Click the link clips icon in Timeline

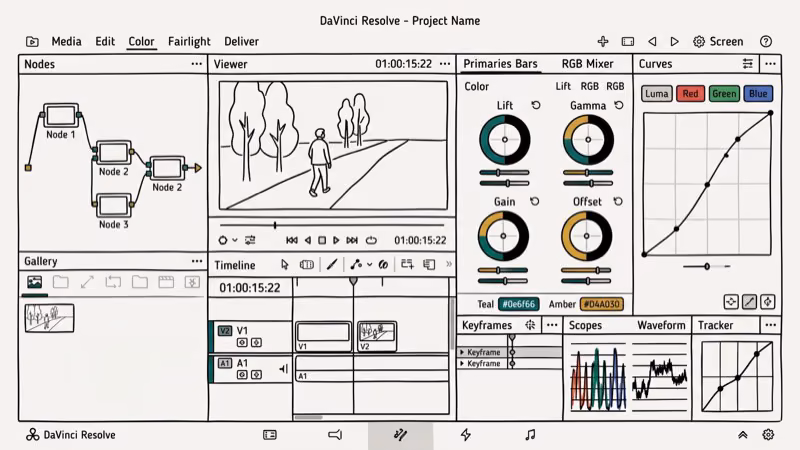pos(383,264)
